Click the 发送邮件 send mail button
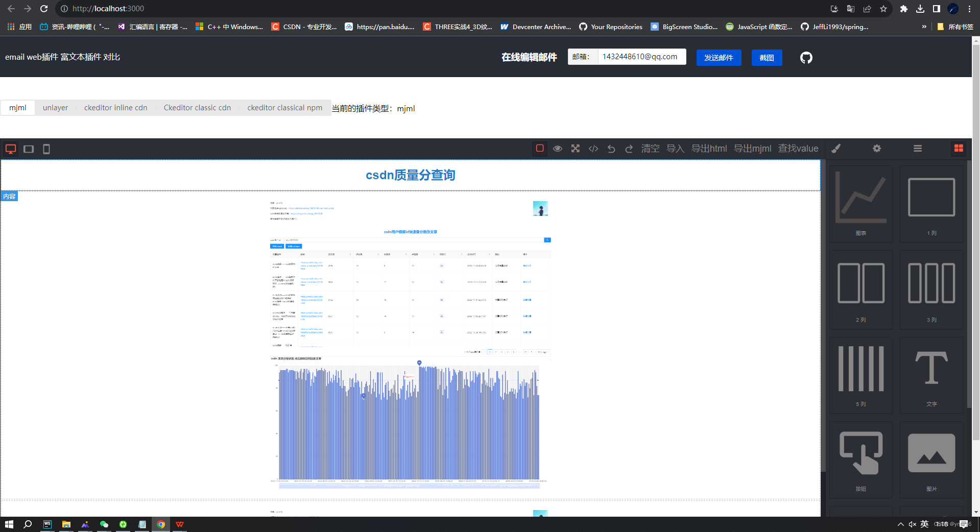Image resolution: width=980 pixels, height=532 pixels. pos(718,57)
